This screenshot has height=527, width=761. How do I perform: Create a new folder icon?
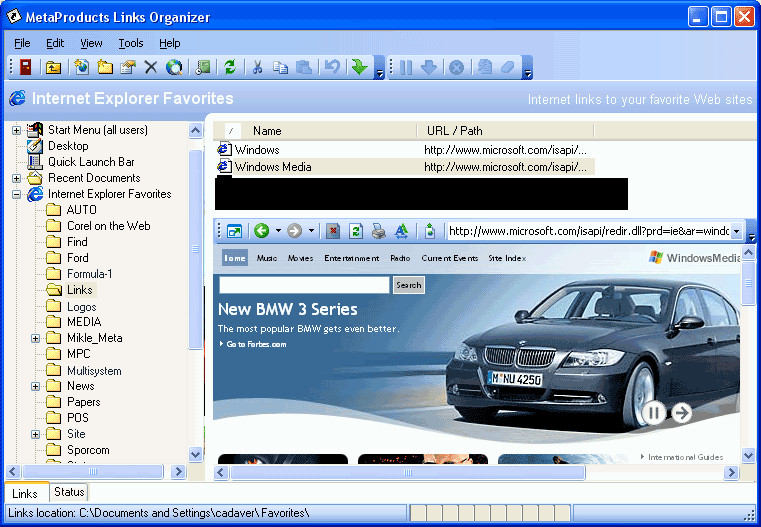coord(105,67)
